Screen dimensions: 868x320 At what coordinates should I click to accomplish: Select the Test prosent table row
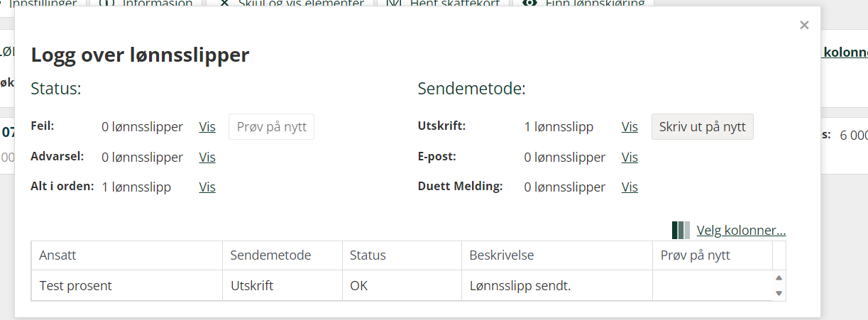point(402,286)
